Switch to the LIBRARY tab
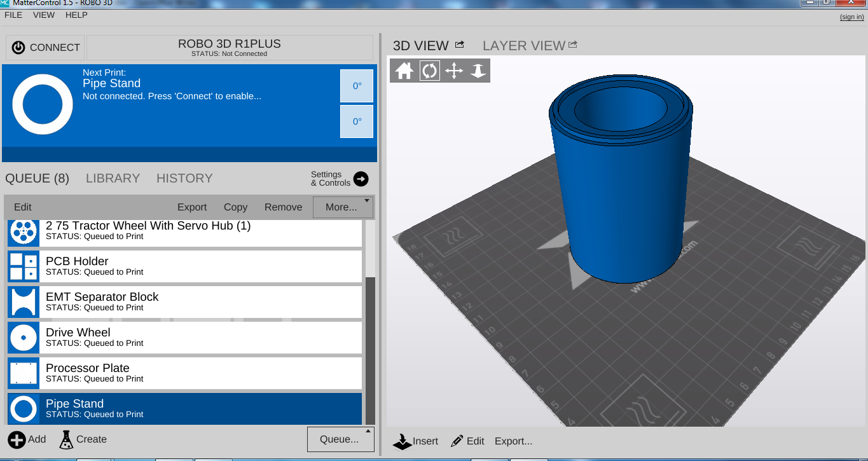Image resolution: width=868 pixels, height=461 pixels. (x=113, y=179)
